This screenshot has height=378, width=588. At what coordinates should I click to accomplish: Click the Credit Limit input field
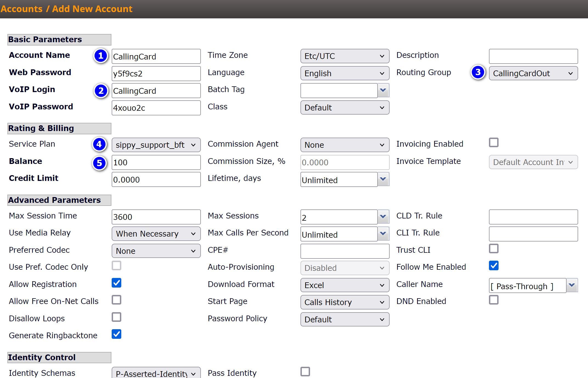click(156, 180)
